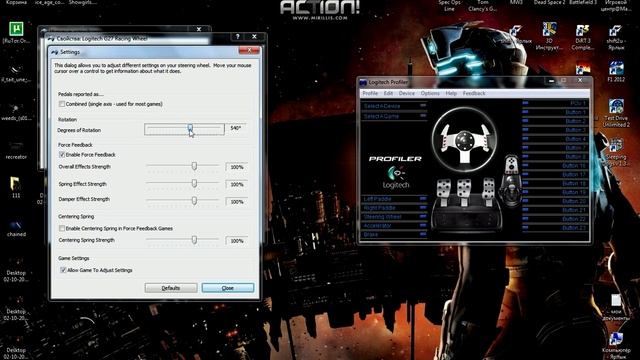This screenshot has height=360, width=640.
Task: Toggle Enable Force Feedback checkbox
Action: point(62,155)
